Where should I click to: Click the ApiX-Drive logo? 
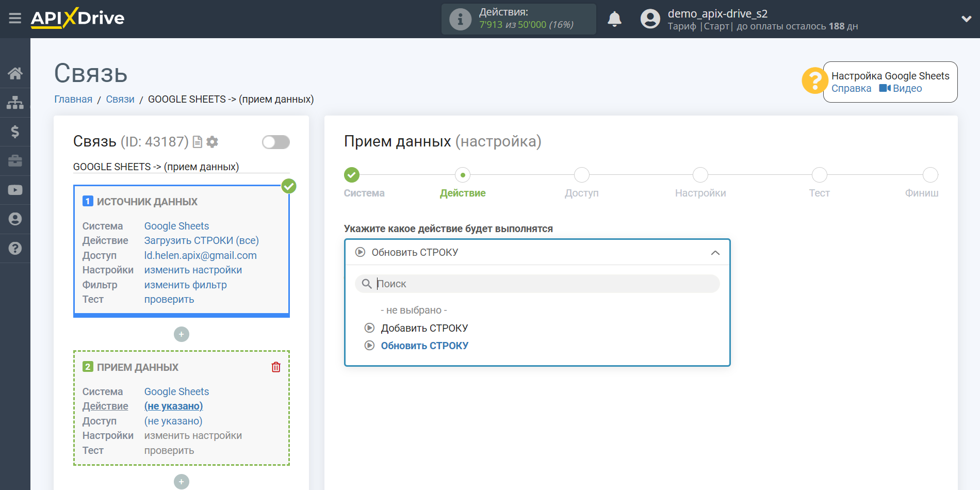tap(77, 18)
